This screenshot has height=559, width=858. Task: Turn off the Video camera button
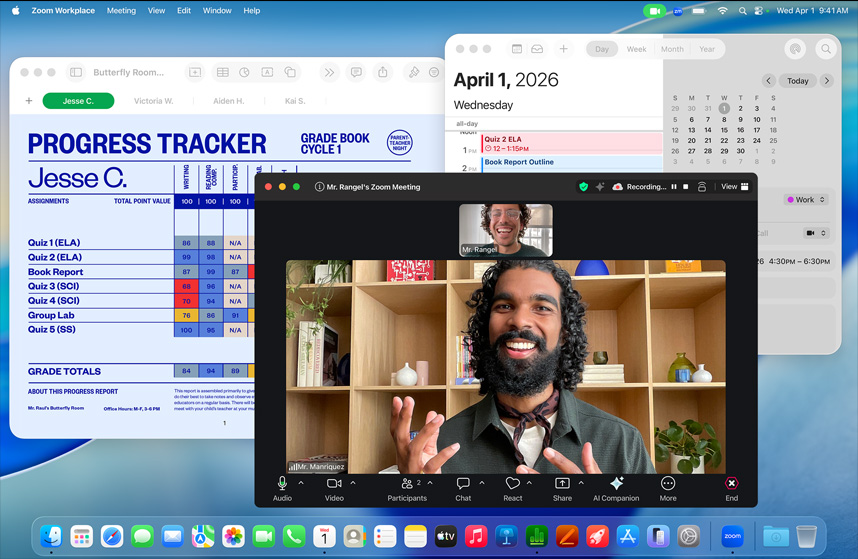tap(334, 484)
